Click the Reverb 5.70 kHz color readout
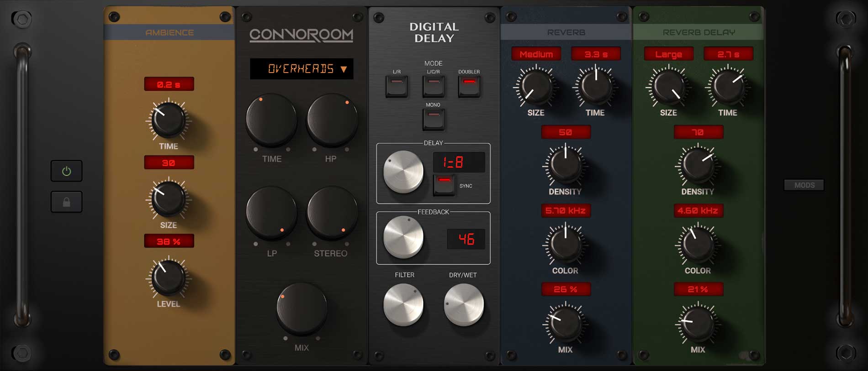The width and height of the screenshot is (868, 371). point(566,211)
